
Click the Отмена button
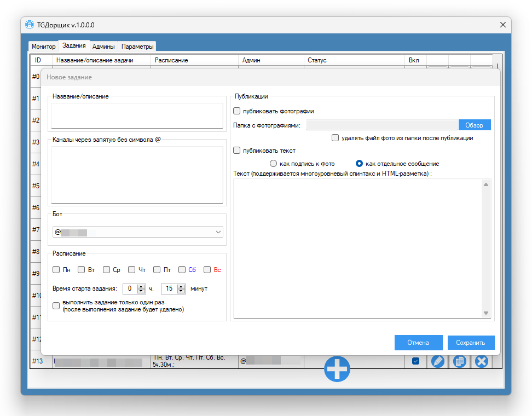[x=418, y=343]
